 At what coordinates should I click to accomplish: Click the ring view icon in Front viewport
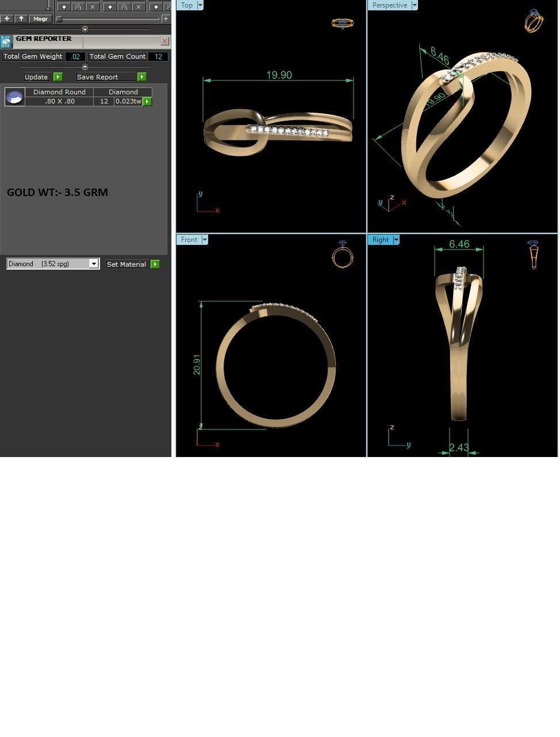coord(343,255)
